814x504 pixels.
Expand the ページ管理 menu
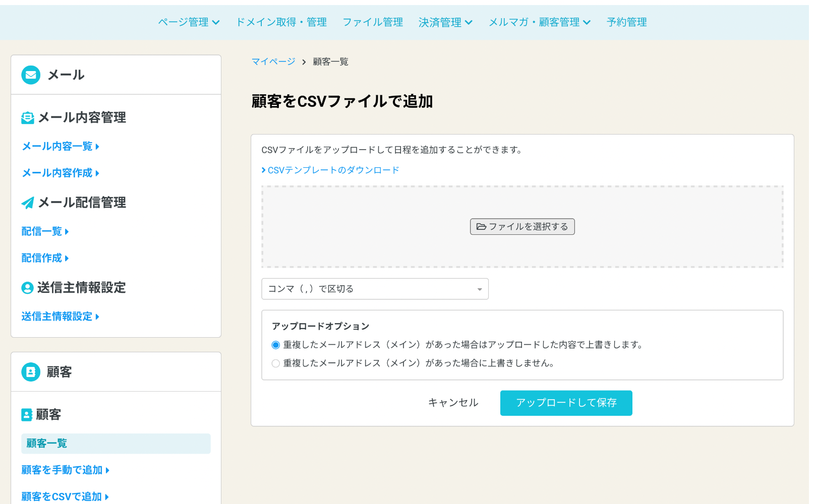[189, 22]
